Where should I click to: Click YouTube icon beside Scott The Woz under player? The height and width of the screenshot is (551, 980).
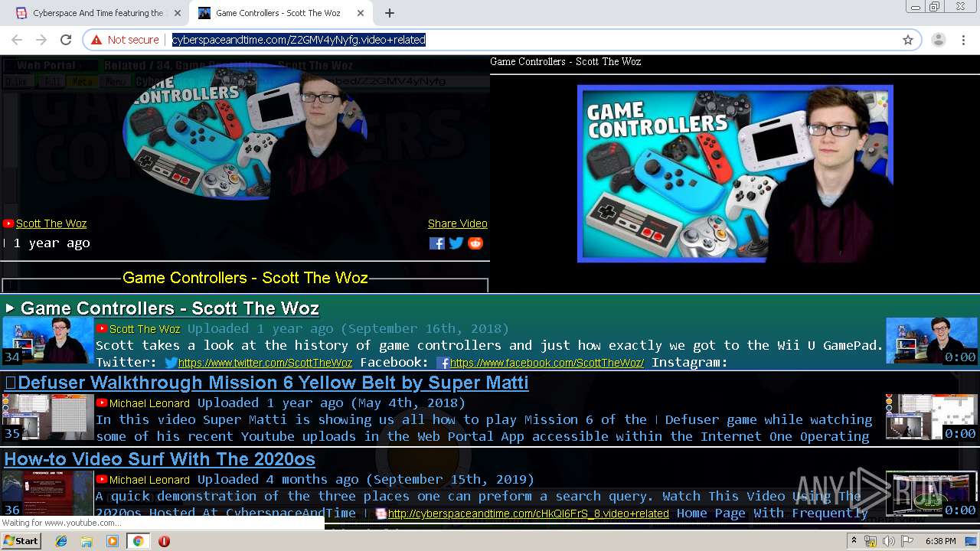coord(8,223)
